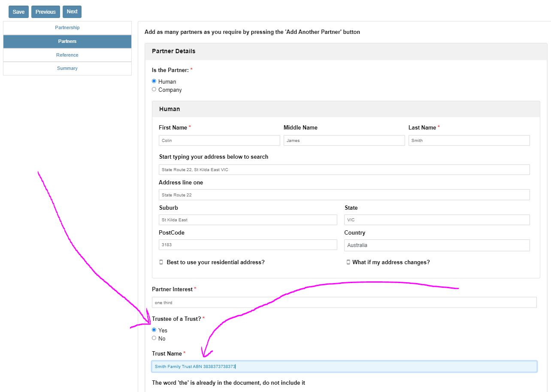Click the address search field
The width and height of the screenshot is (551, 392).
coord(344,170)
